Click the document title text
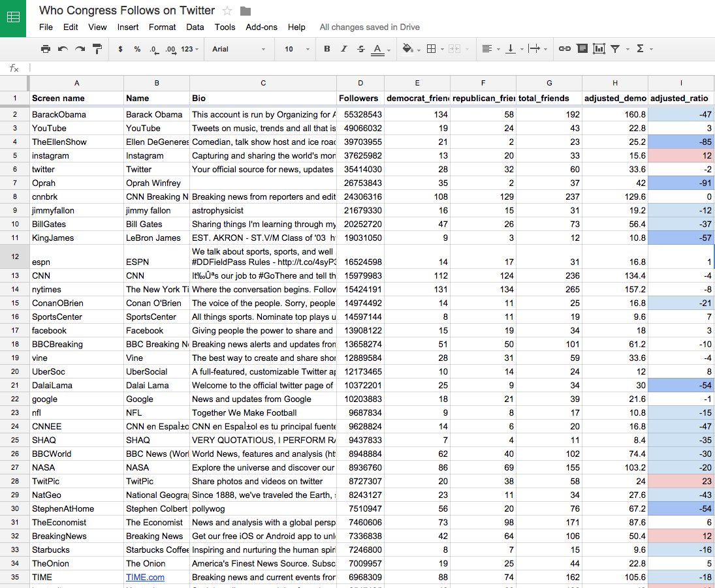Viewport: 715px width, 588px height. [x=127, y=10]
